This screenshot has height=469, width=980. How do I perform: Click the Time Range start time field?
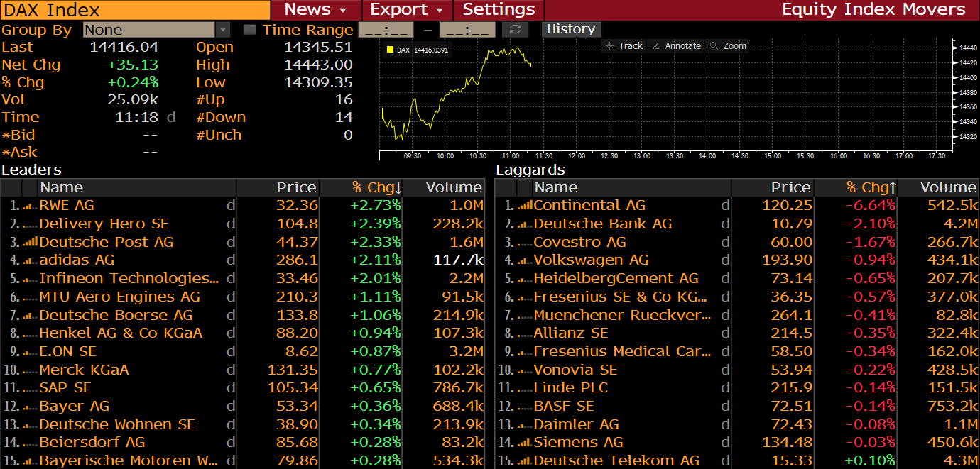point(386,30)
